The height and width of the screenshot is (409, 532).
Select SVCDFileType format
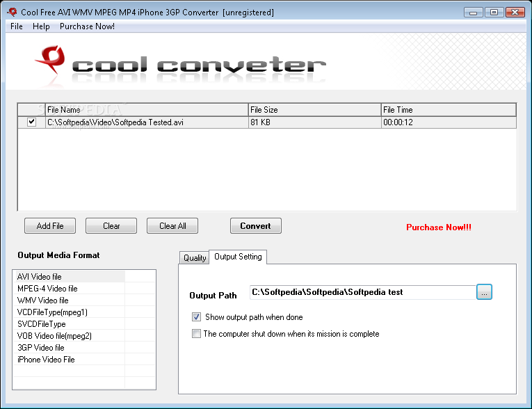coord(70,324)
